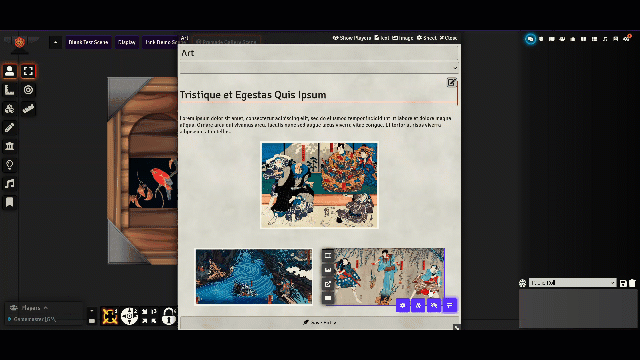The image size is (640, 360).
Task: Trigger macro in hotbar slot 2
Action: pyautogui.click(x=129, y=316)
